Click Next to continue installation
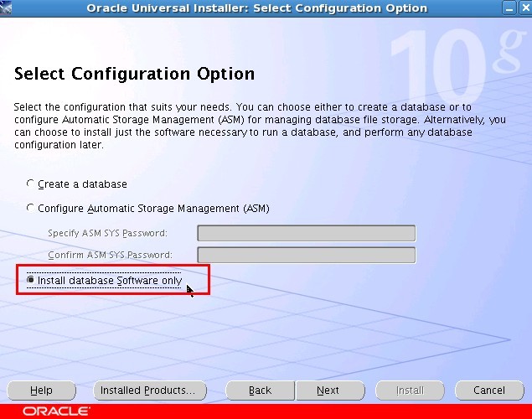The height and width of the screenshot is (419, 532). 330,391
